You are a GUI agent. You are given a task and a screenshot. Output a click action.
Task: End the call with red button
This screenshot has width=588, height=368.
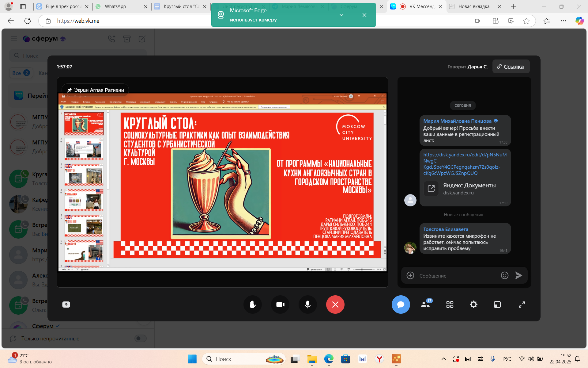point(335,305)
